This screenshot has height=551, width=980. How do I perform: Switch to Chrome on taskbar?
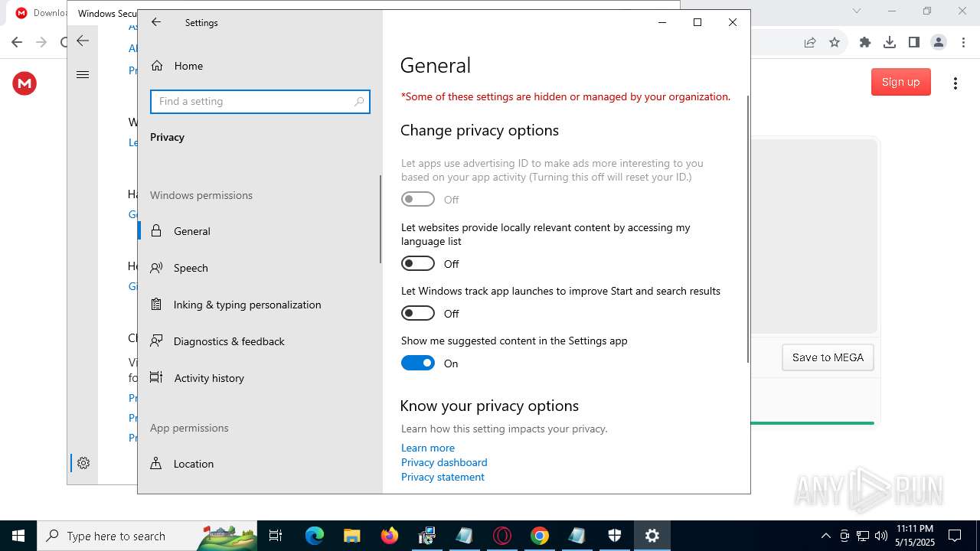click(540, 536)
